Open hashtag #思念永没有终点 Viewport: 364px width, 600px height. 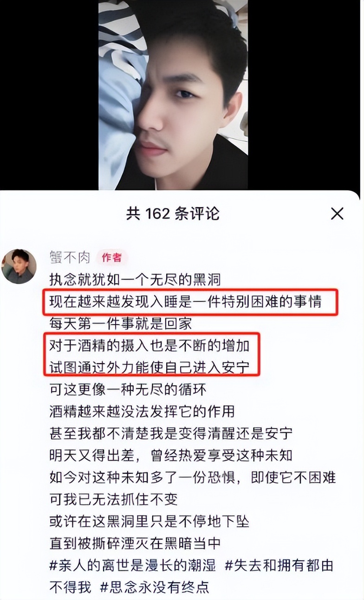coord(155,587)
